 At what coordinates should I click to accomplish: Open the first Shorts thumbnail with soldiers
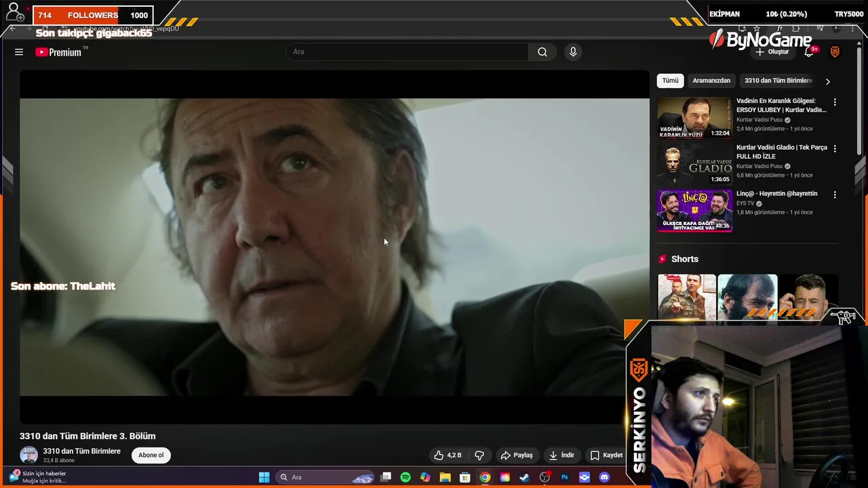[x=687, y=297]
